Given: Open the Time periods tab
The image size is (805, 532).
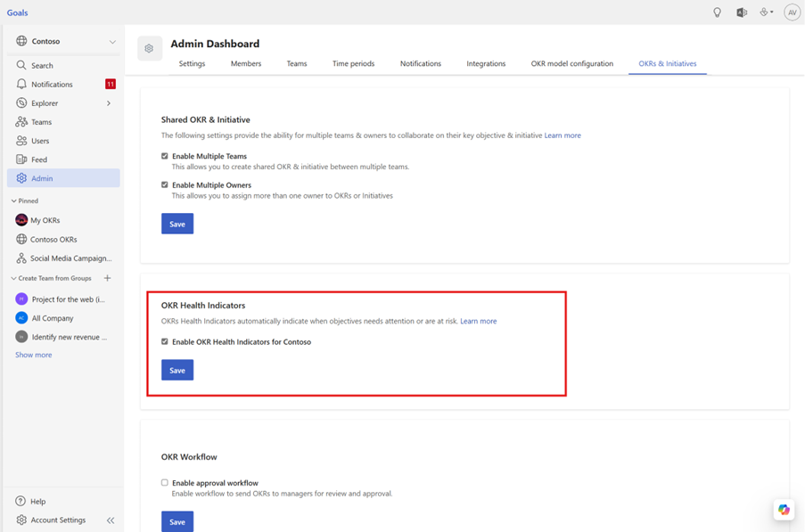Looking at the screenshot, I should [x=353, y=63].
